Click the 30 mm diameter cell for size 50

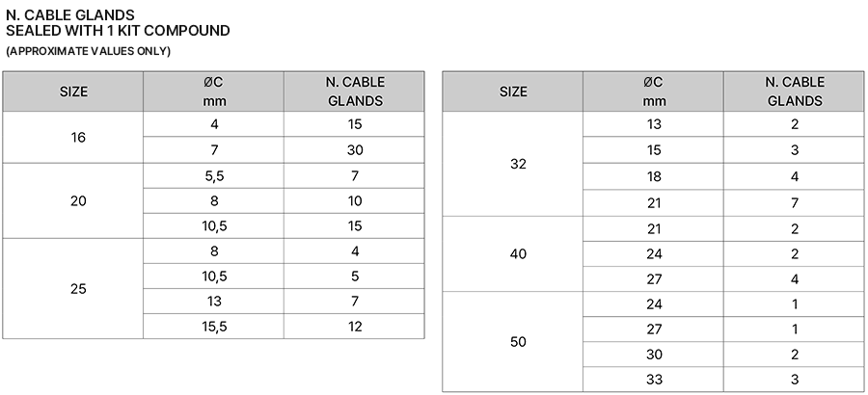point(654,354)
